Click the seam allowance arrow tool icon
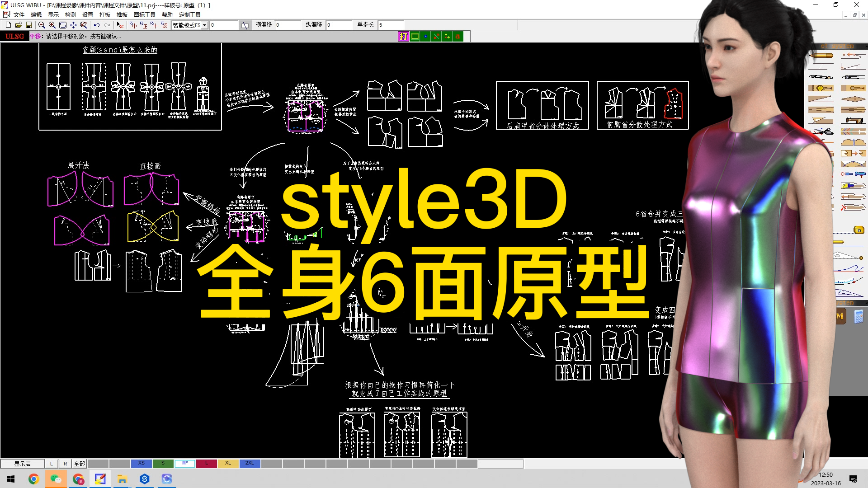 pos(853,197)
